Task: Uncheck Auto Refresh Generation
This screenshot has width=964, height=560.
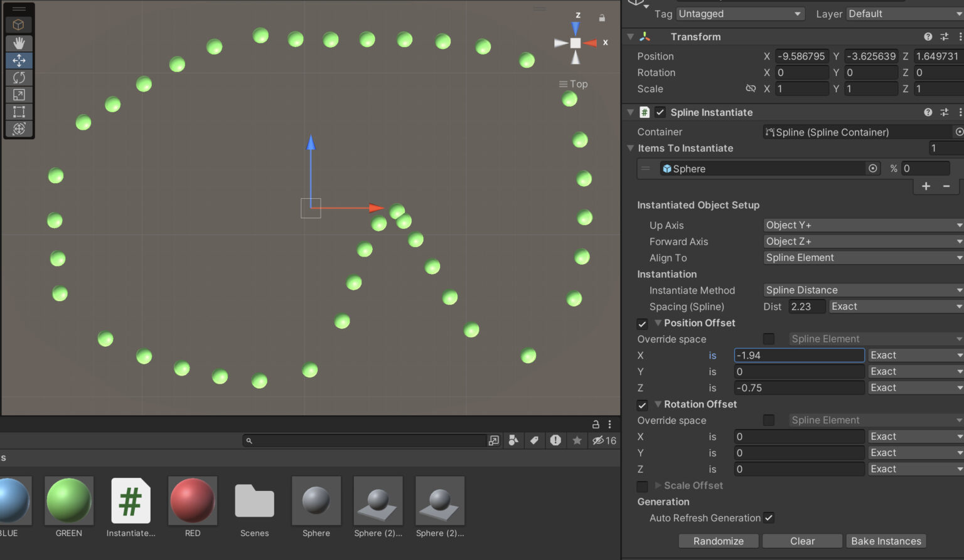Action: click(769, 517)
